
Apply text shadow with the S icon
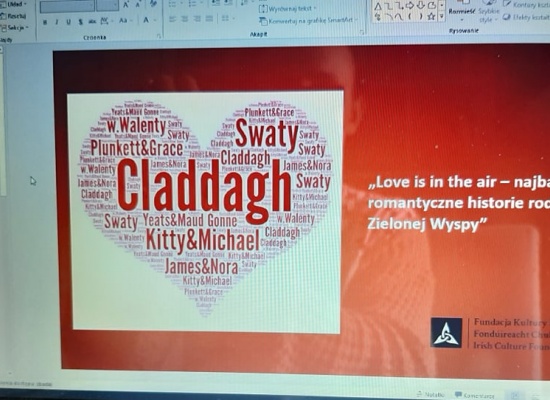click(x=80, y=22)
